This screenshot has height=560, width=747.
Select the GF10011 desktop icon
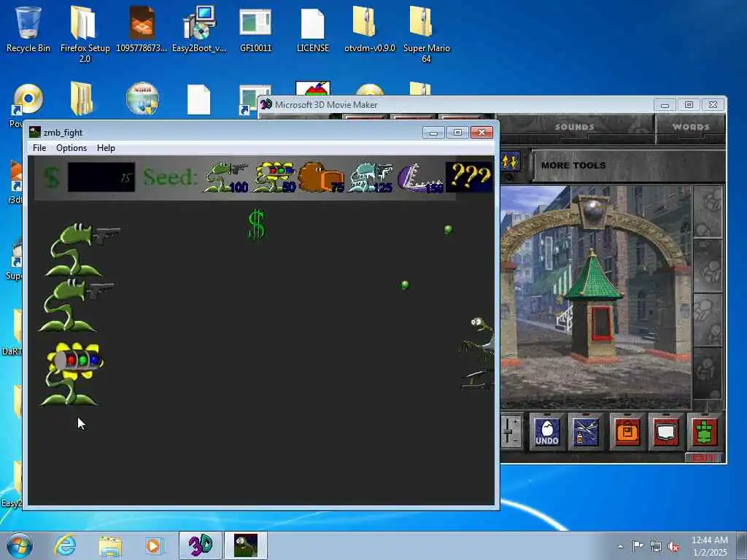pos(256,28)
